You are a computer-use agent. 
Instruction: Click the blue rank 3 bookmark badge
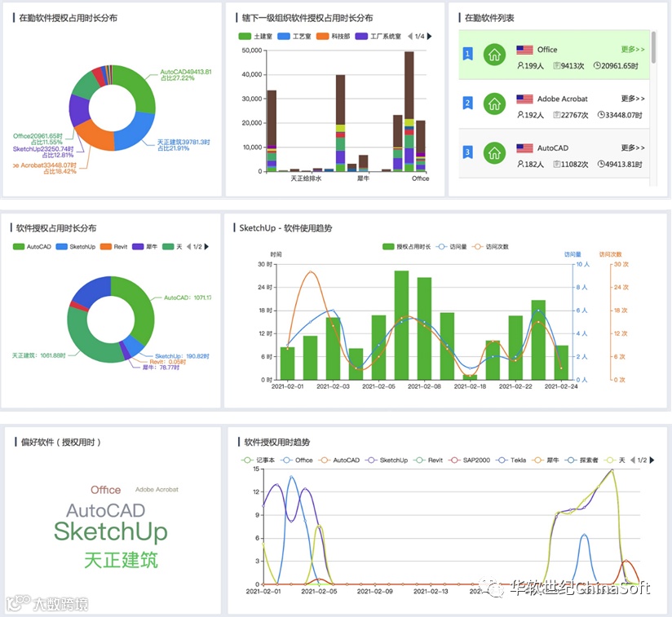coord(467,152)
